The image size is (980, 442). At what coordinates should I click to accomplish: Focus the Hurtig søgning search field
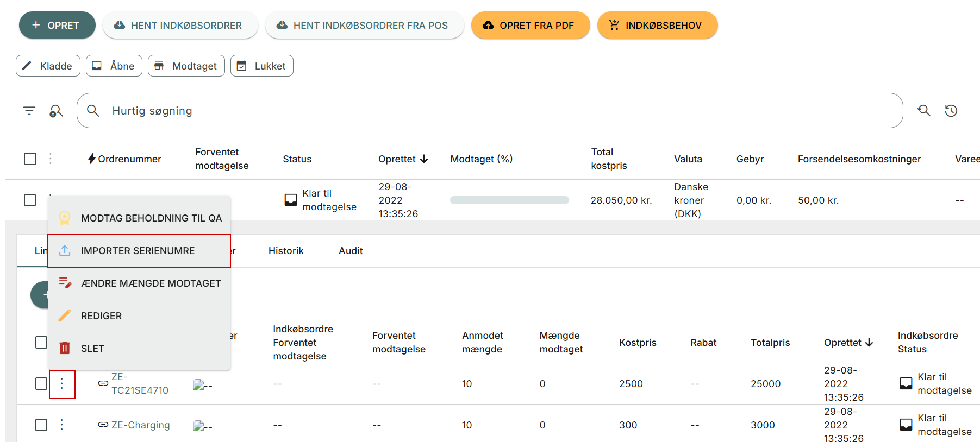489,111
